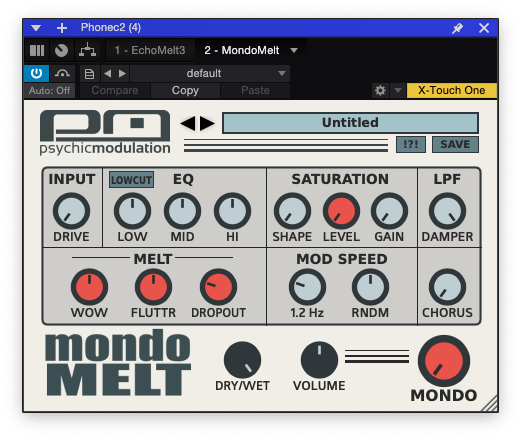Toggle the blue plugin power button
The image size is (521, 439).
click(x=36, y=73)
